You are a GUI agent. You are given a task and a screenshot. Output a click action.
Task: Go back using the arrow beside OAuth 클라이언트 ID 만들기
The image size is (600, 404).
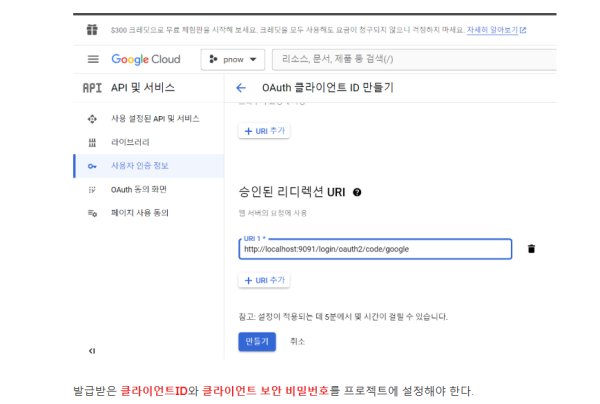click(x=241, y=88)
